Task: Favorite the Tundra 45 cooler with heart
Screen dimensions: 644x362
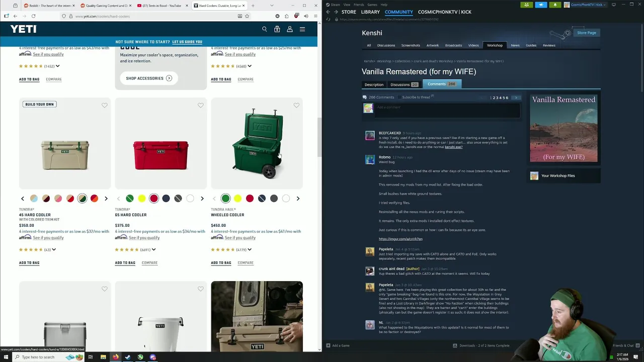Action: tap(105, 105)
